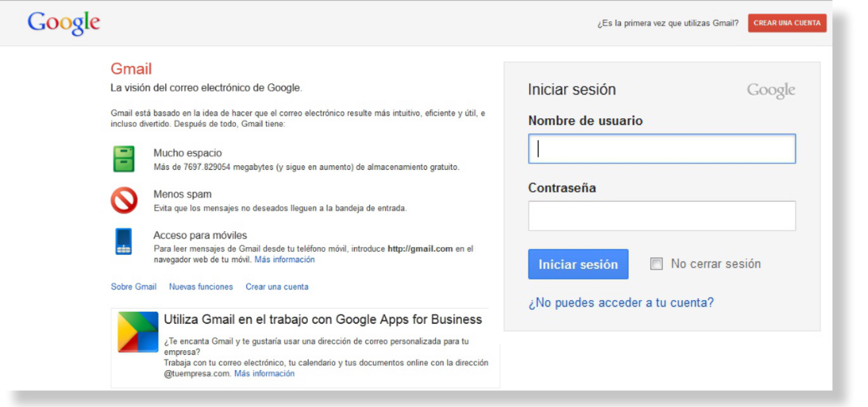Open the '¿No puedes acceder a tu cuenta?' link
This screenshot has height=407, width=868.
pyautogui.click(x=620, y=303)
